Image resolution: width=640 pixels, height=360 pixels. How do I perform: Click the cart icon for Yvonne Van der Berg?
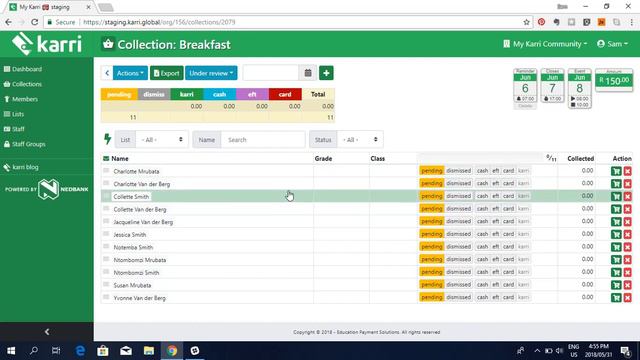click(x=616, y=298)
